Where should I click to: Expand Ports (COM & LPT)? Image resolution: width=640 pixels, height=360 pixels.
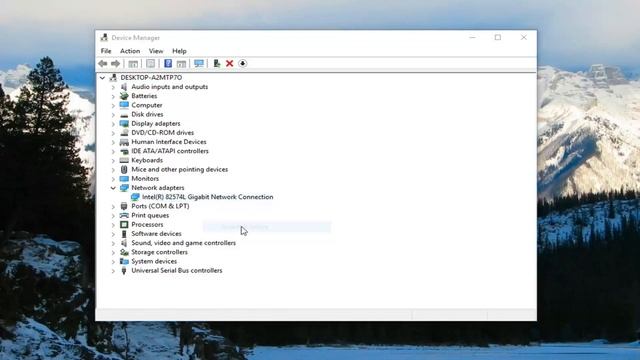pyautogui.click(x=113, y=207)
